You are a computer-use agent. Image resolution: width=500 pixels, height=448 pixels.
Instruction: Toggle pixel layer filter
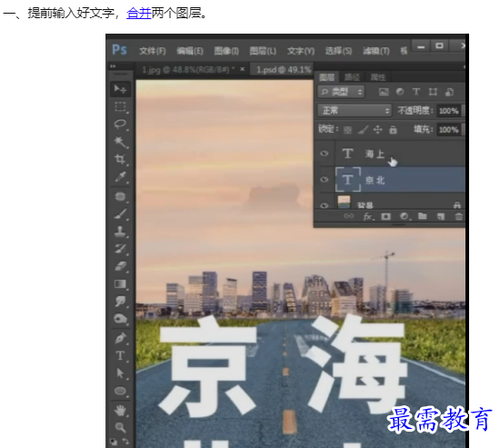pyautogui.click(x=384, y=92)
